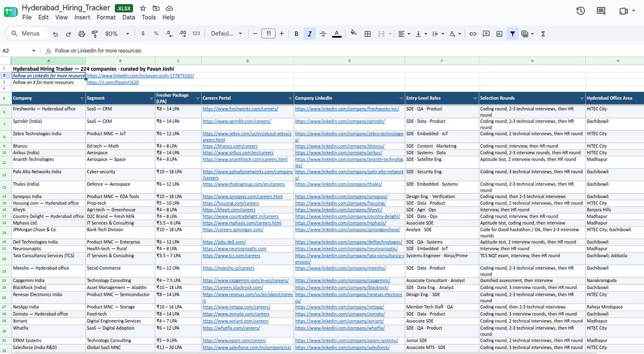
Task: Activate the paint format tool
Action: (x=94, y=33)
